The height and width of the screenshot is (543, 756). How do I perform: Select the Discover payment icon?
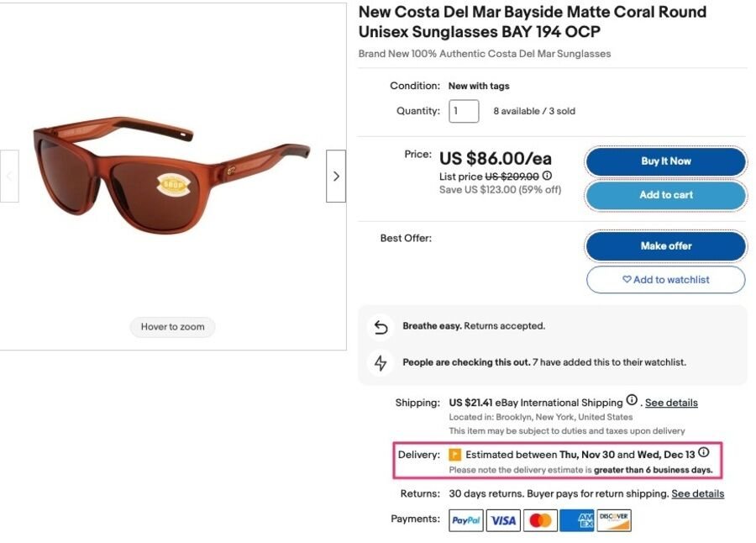[x=614, y=520]
